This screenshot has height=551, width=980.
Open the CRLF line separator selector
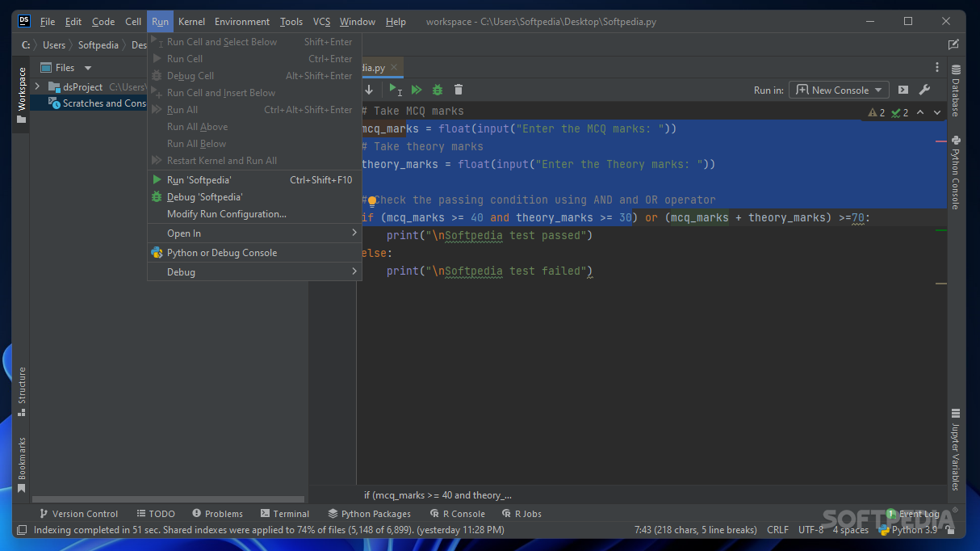click(x=777, y=530)
